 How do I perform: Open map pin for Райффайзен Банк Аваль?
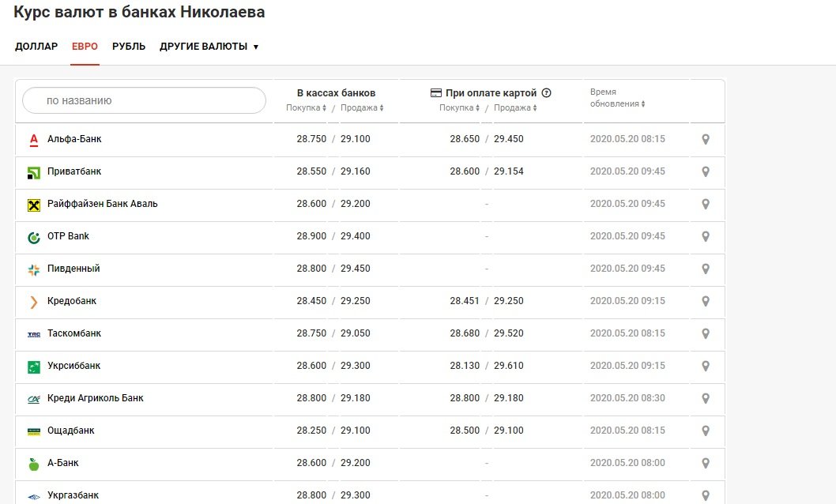click(706, 204)
